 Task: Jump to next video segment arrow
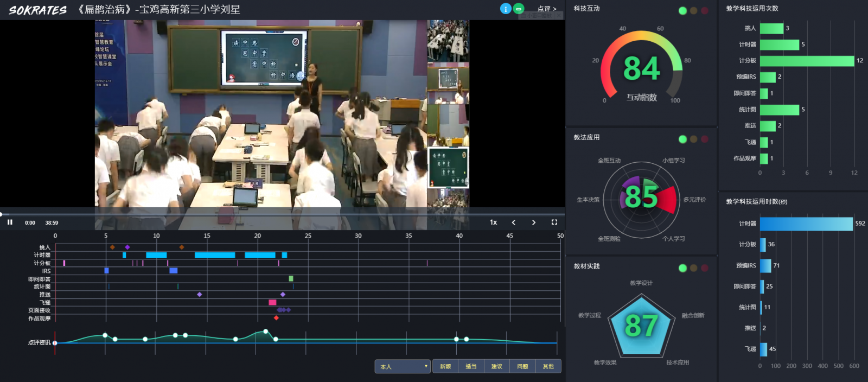click(534, 222)
